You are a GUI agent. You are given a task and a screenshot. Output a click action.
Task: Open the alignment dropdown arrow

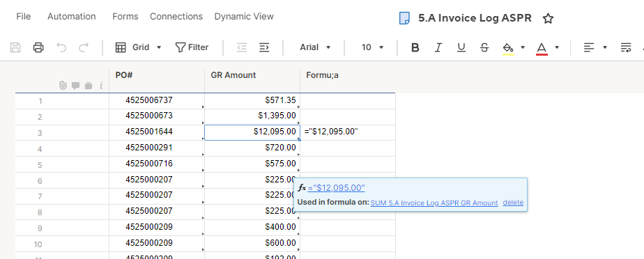pos(605,47)
